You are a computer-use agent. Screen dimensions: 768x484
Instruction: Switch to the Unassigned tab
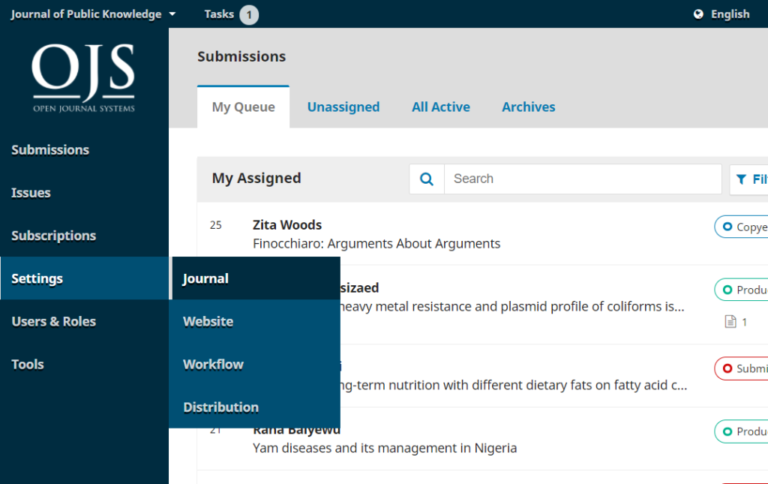click(x=343, y=107)
